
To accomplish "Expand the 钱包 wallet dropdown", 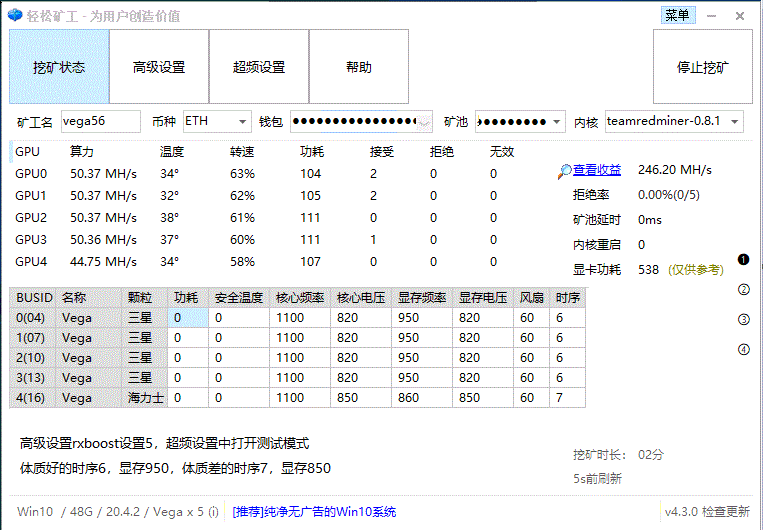I will click(x=424, y=122).
